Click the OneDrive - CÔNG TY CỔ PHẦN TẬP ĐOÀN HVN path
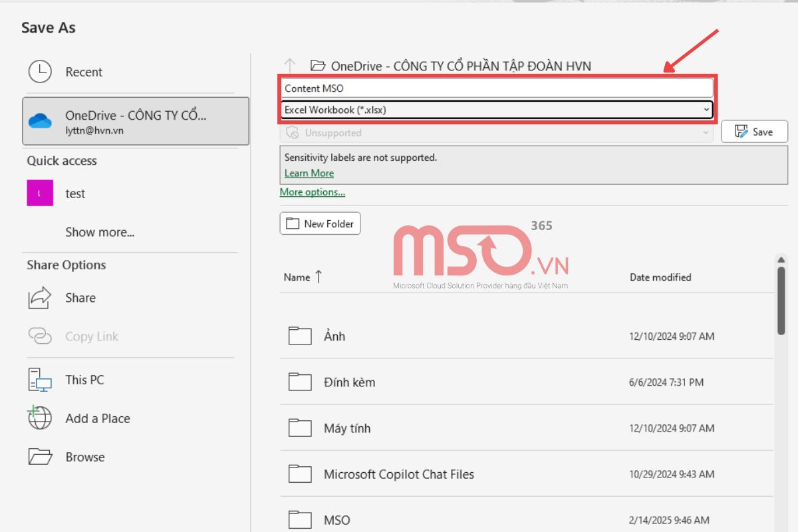798x532 pixels. [x=461, y=66]
